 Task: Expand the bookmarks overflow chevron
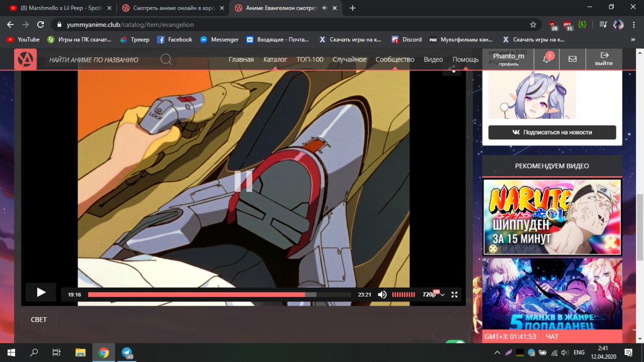pos(633,39)
